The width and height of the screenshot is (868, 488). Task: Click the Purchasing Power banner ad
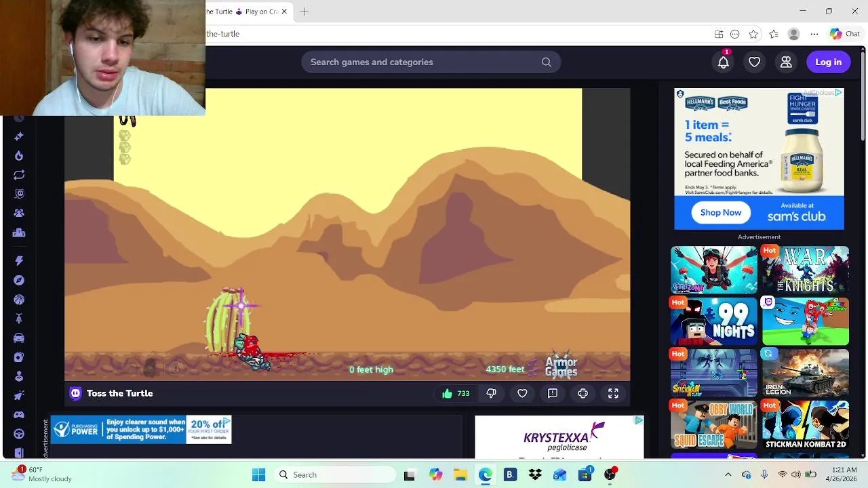[x=141, y=430]
